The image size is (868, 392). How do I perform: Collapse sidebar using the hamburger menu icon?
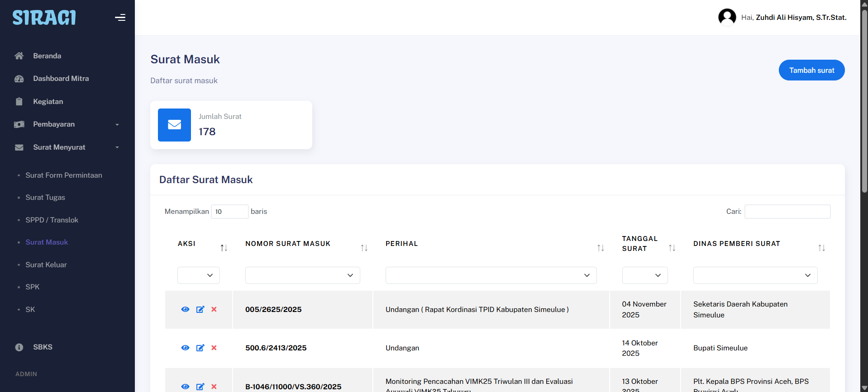point(120,18)
